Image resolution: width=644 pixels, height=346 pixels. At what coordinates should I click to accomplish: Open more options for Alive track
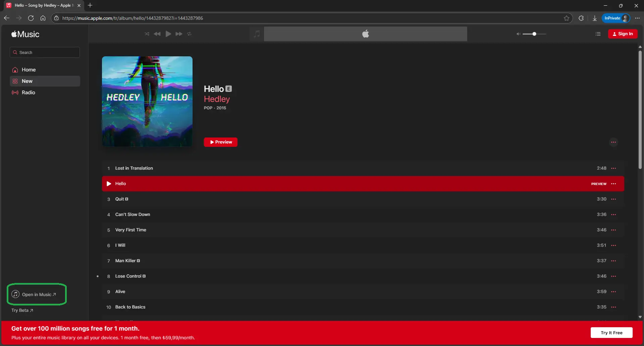click(613, 292)
